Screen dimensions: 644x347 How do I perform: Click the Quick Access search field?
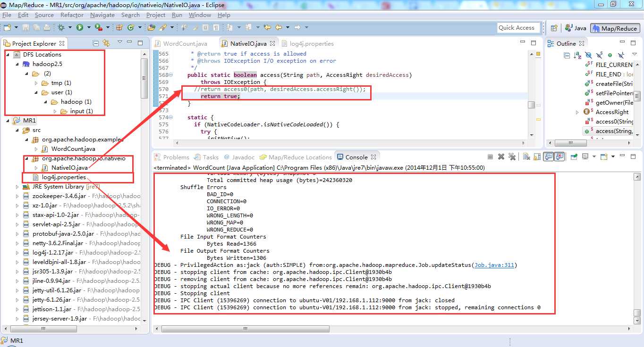[518, 28]
